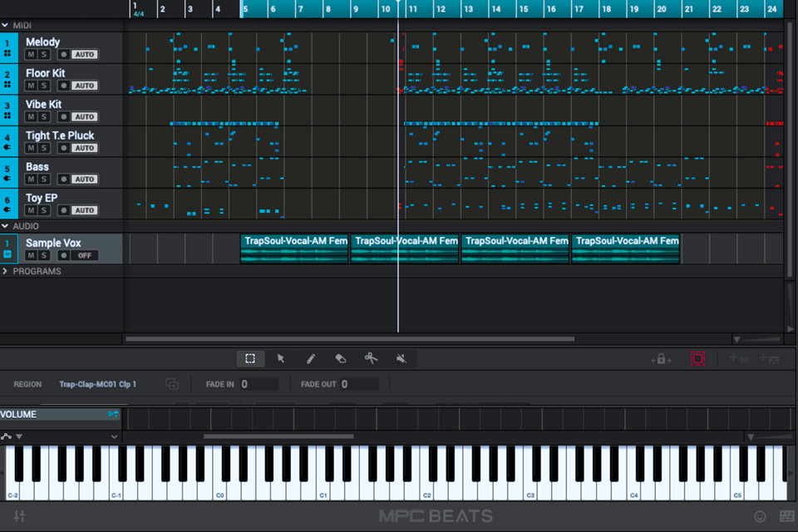Solo the Sample Vox audio track
This screenshot has width=798, height=532.
(x=44, y=255)
